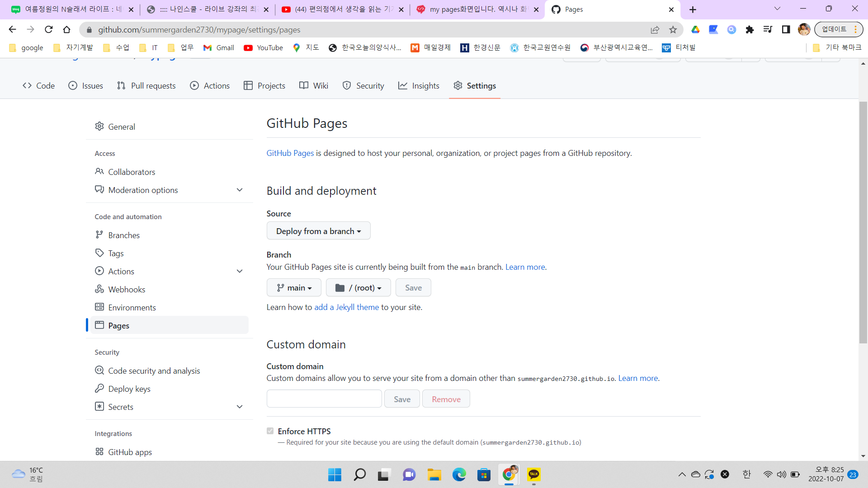Open the Google Drive extension icon
The image size is (868, 488).
coord(695,29)
